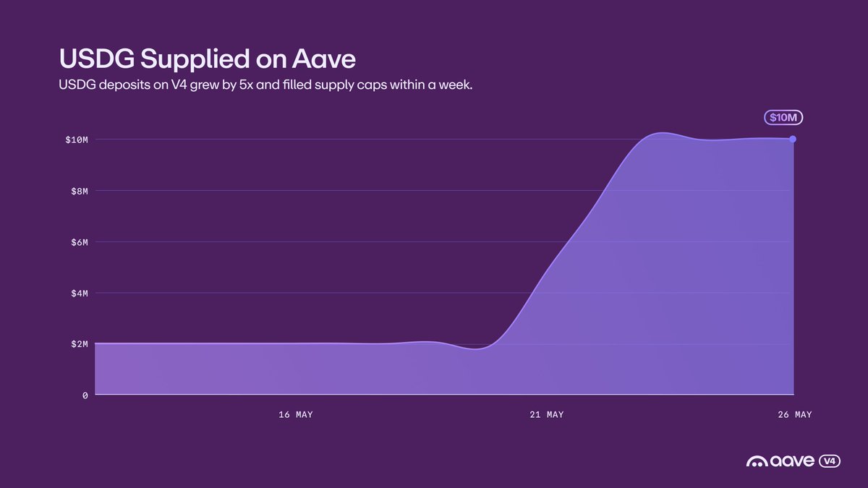Click the 26 MAY x-axis label
This screenshot has width=868, height=488.
coord(794,415)
